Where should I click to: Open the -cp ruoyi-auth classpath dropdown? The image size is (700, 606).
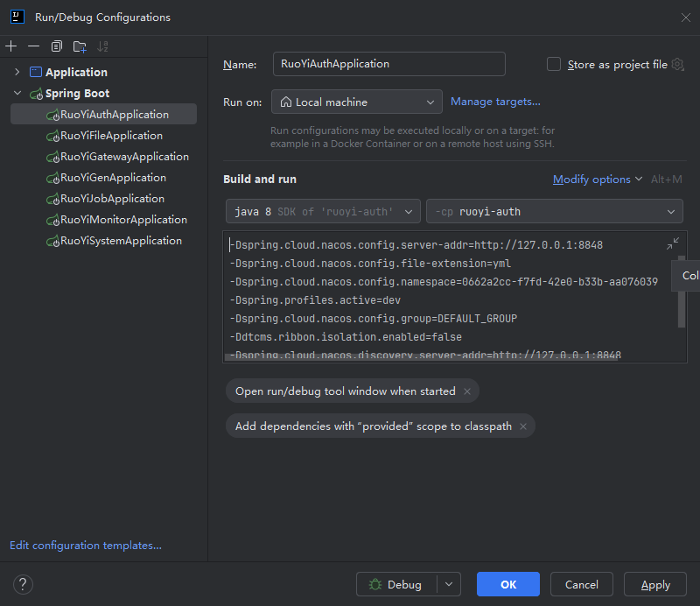click(x=555, y=211)
